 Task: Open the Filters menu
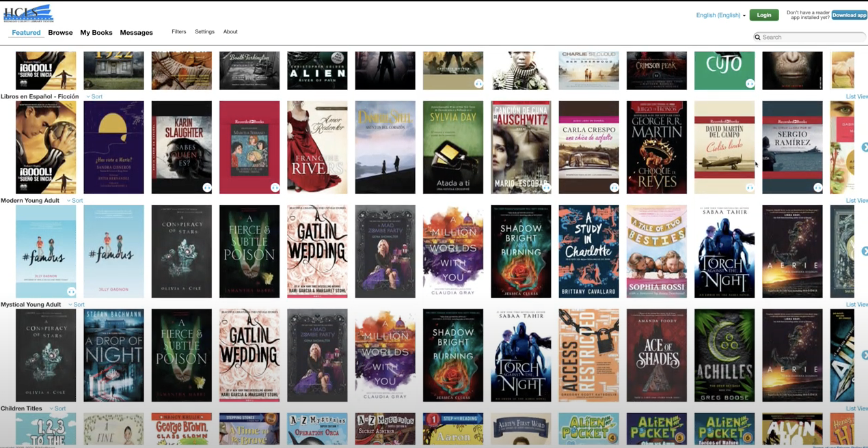(179, 31)
